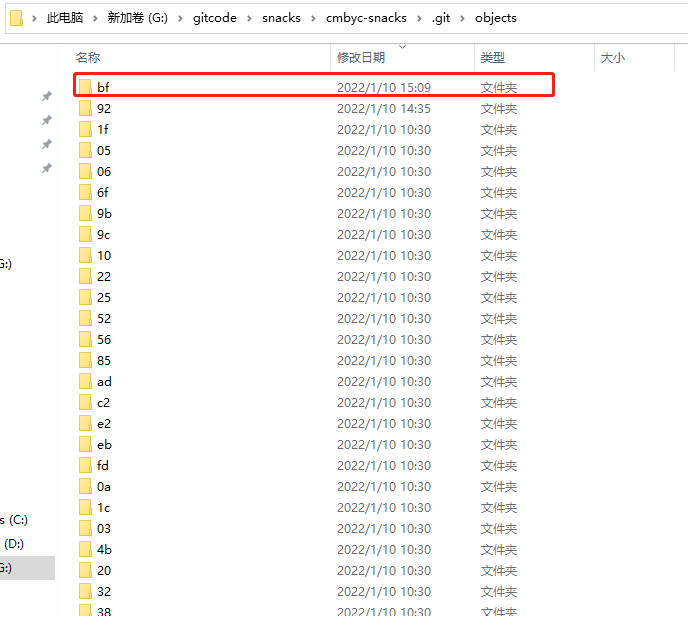Select the 03 folder icon

(x=85, y=528)
